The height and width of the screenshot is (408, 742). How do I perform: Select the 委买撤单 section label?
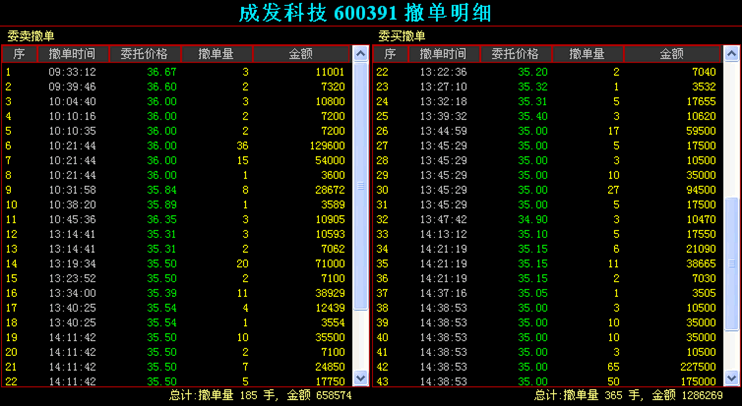click(x=402, y=36)
